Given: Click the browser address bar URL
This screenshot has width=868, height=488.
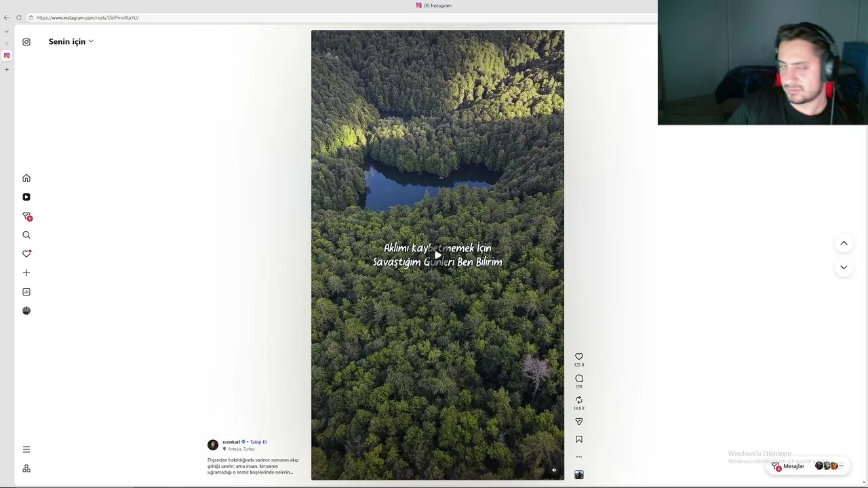Looking at the screenshot, I should (87, 18).
